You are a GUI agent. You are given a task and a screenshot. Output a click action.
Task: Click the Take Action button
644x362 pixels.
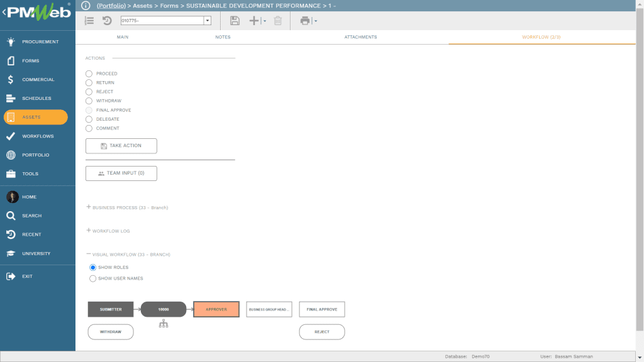121,146
